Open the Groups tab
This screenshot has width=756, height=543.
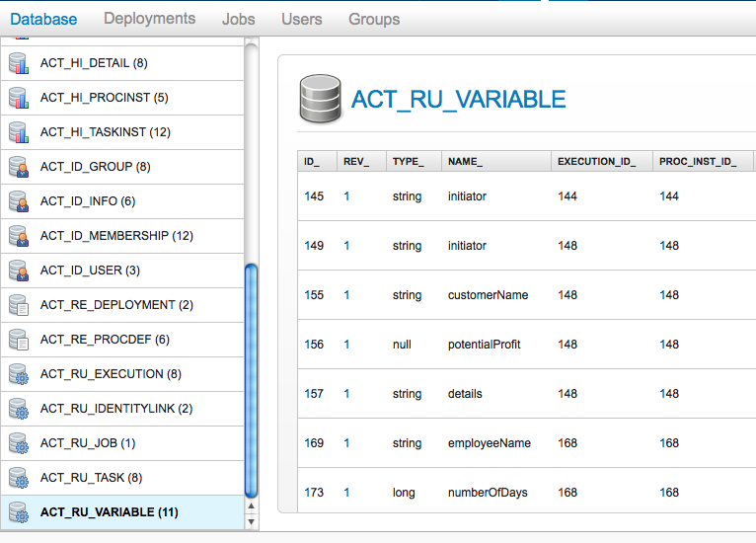(374, 19)
